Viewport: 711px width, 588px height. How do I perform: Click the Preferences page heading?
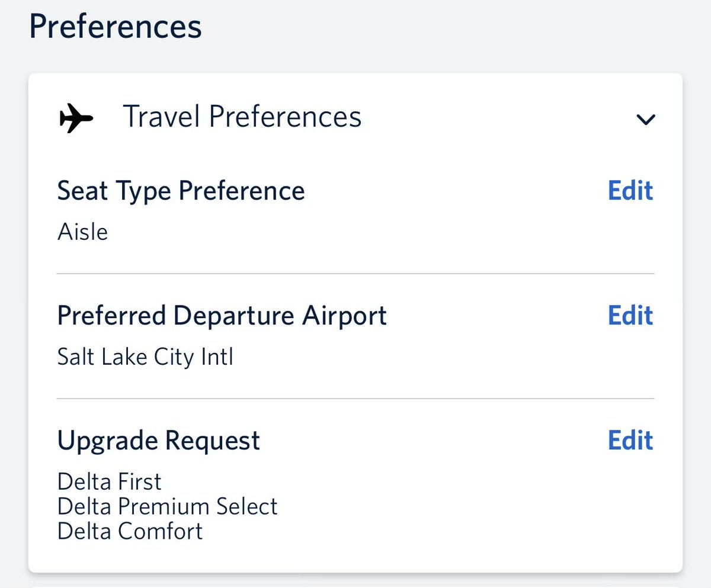[x=116, y=27]
